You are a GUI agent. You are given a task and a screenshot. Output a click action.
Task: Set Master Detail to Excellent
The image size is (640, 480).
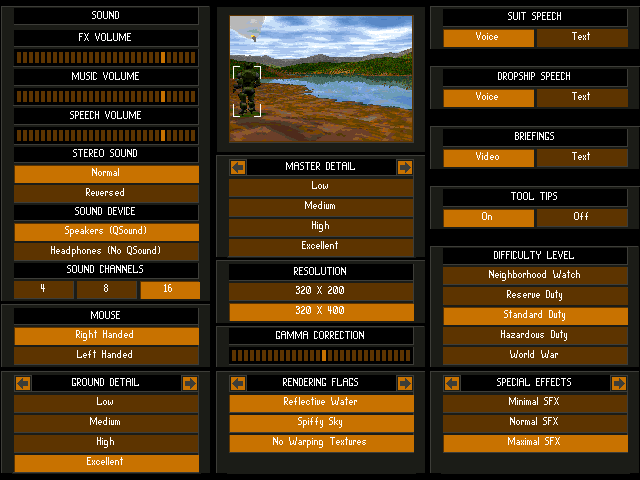click(321, 247)
